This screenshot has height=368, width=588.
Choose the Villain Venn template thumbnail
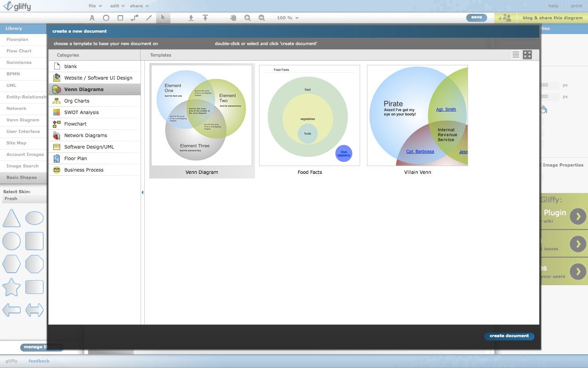pyautogui.click(x=418, y=115)
